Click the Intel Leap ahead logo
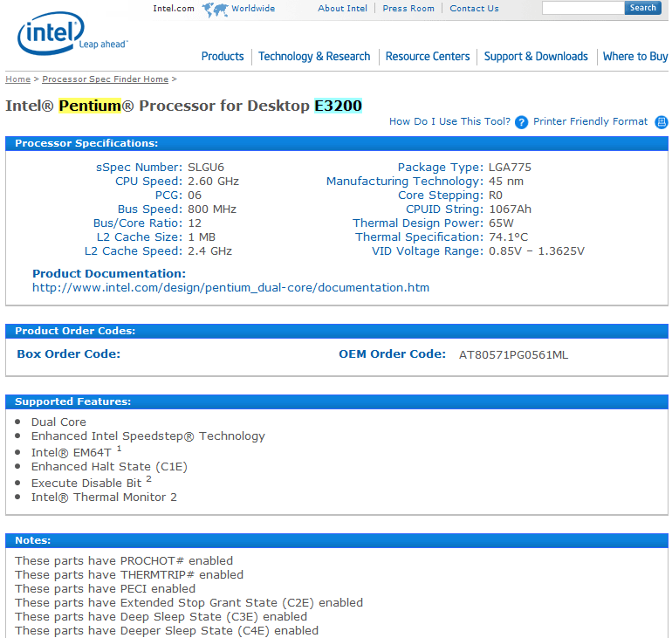The image size is (672, 638). pos(72,33)
